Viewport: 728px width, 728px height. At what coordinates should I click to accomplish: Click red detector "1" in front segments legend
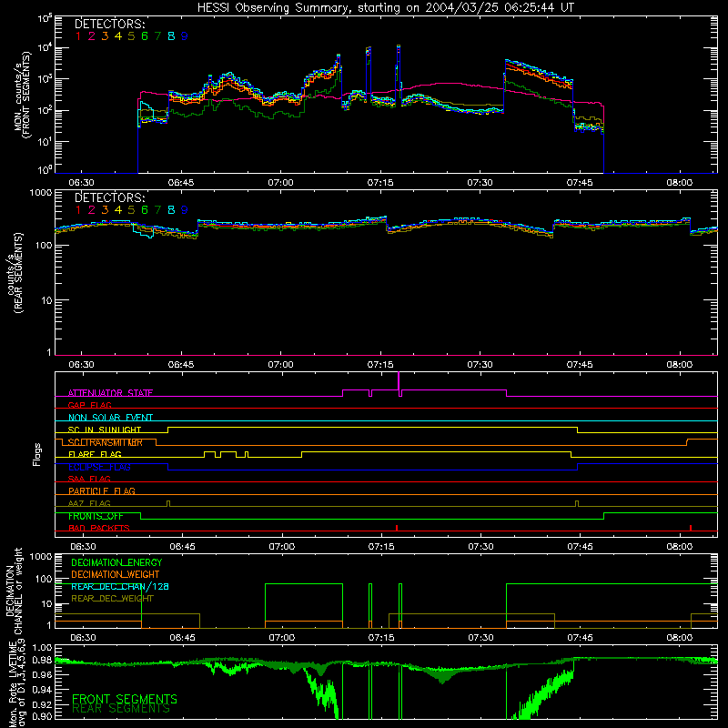78,36
